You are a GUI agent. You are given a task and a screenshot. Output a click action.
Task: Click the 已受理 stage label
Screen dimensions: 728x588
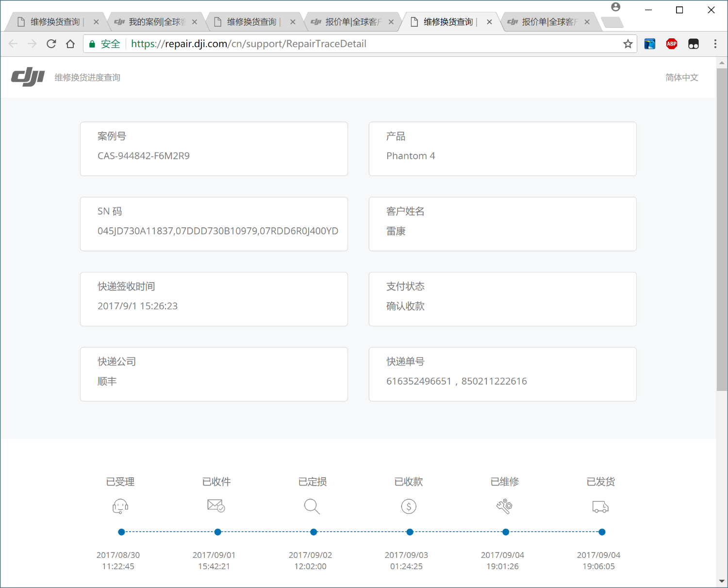(x=120, y=482)
